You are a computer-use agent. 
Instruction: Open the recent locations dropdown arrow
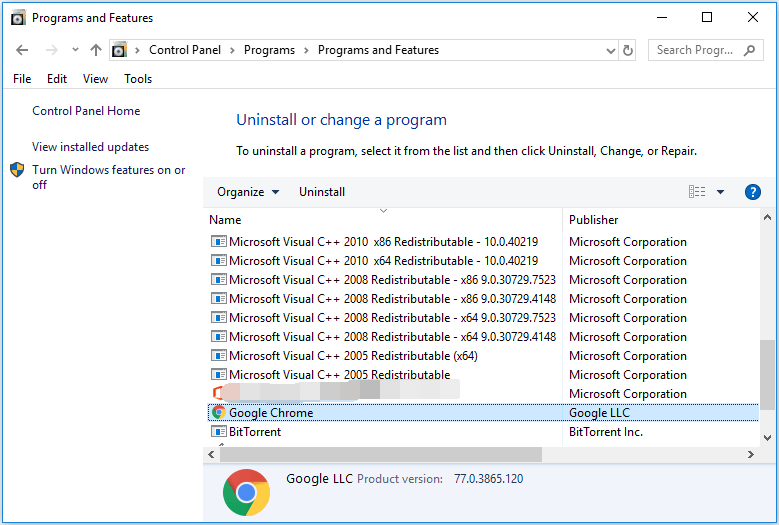pyautogui.click(x=75, y=50)
